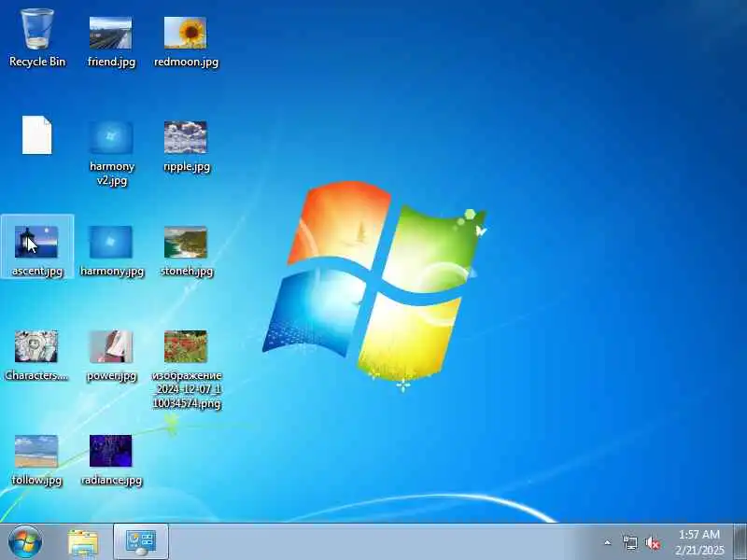Click the 'Recycle Bin' name label
This screenshot has height=560, width=747.
tap(37, 62)
